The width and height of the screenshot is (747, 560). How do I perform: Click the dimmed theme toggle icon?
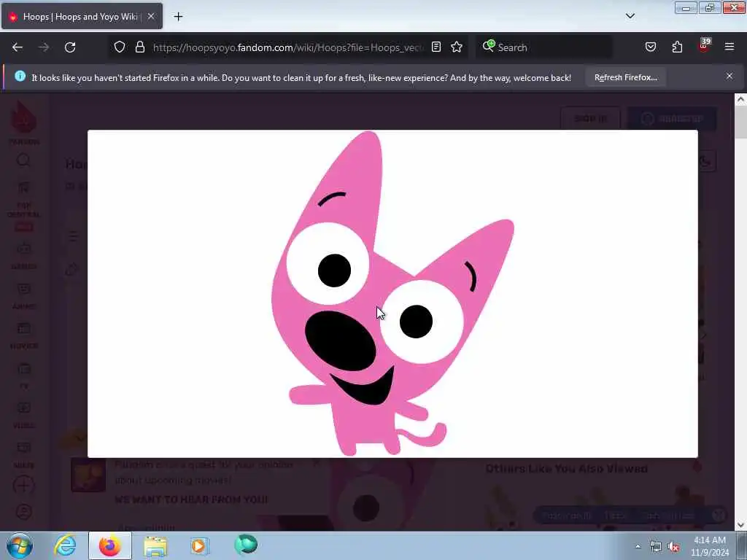tap(706, 162)
